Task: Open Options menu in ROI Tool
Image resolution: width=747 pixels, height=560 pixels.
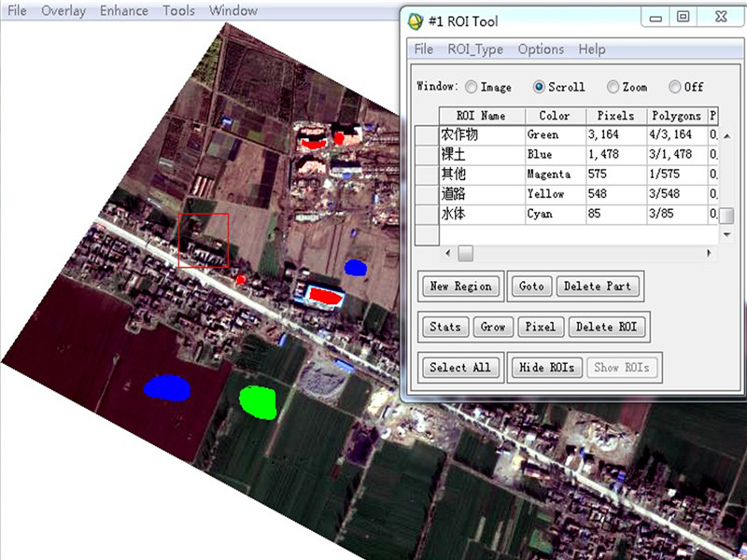Action: (x=541, y=49)
